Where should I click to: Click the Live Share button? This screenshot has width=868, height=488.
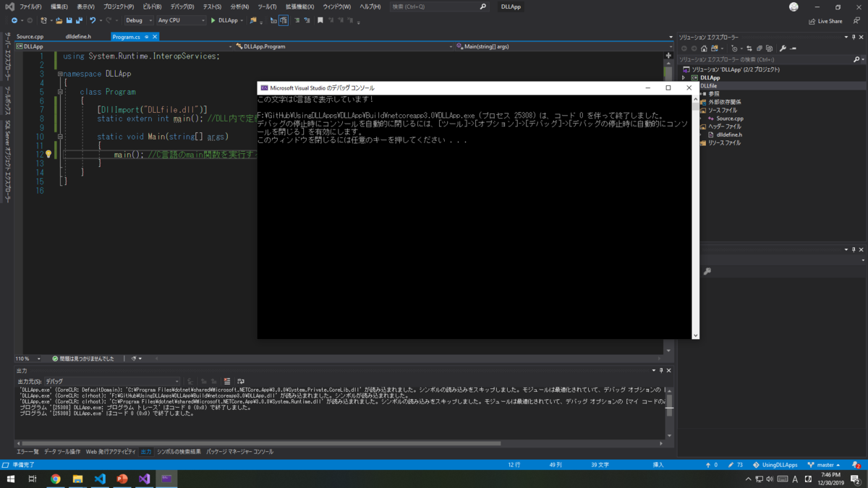(x=825, y=21)
